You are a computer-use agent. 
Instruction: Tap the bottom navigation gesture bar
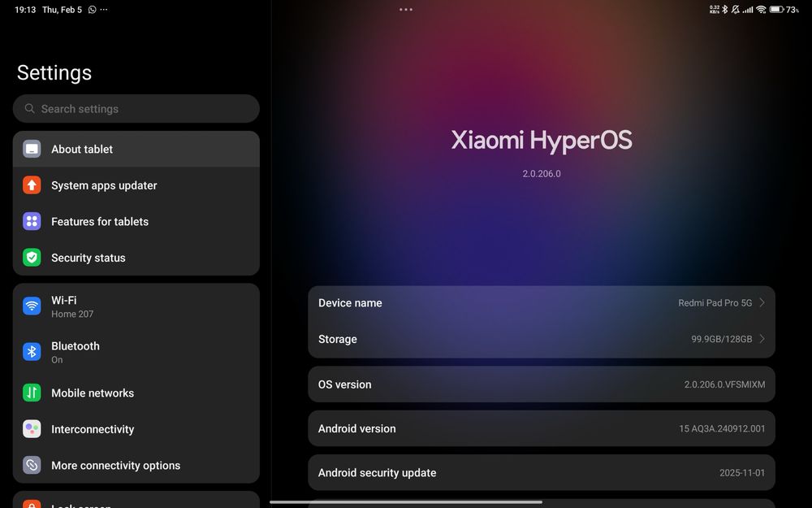coord(406,501)
